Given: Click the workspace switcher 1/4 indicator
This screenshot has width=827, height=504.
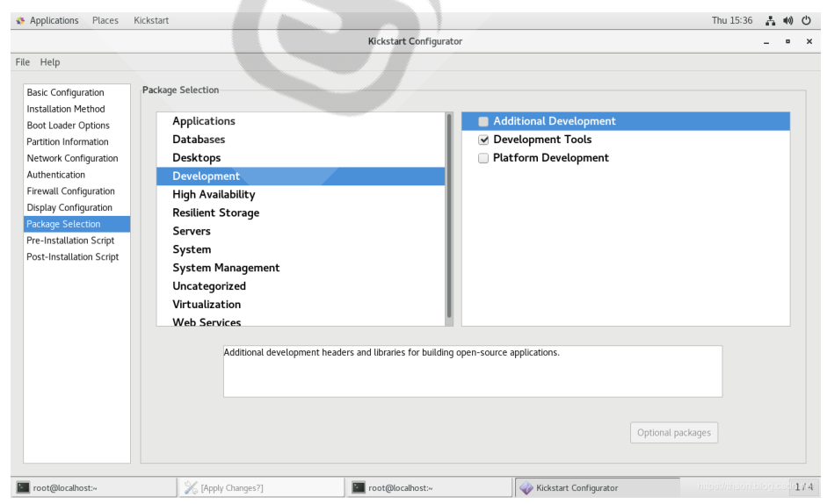Looking at the screenshot, I should click(804, 486).
